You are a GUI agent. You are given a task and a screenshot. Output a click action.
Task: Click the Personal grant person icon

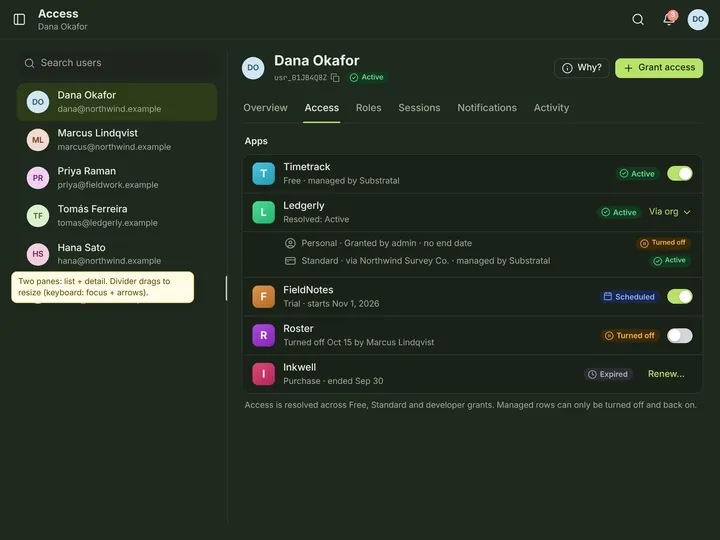290,243
